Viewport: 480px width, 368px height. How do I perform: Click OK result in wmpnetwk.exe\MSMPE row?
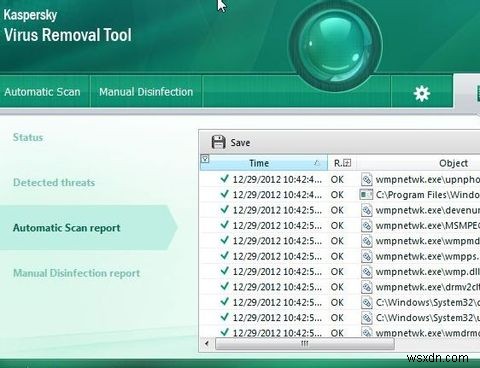pos(337,226)
